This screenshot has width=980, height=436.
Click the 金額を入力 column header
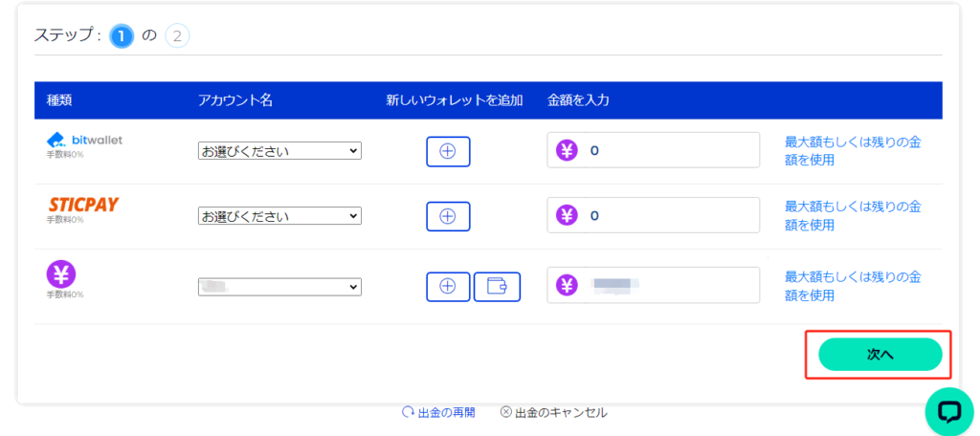(x=578, y=100)
